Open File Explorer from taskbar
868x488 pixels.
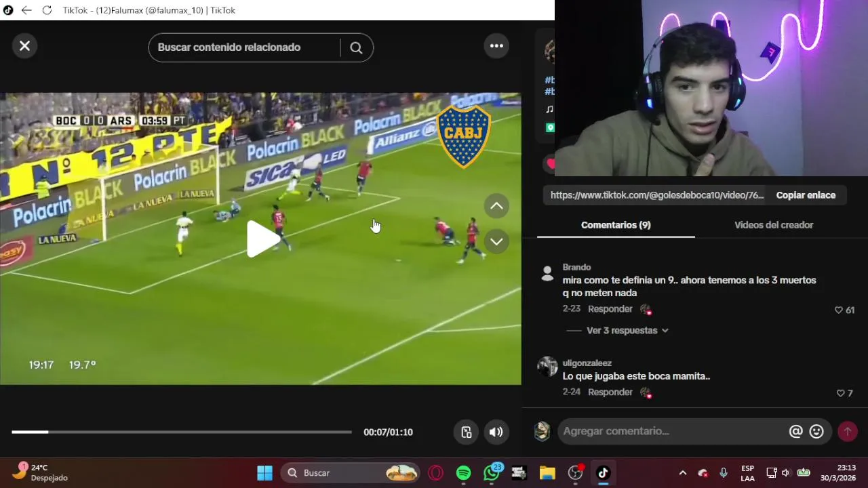coord(547,473)
